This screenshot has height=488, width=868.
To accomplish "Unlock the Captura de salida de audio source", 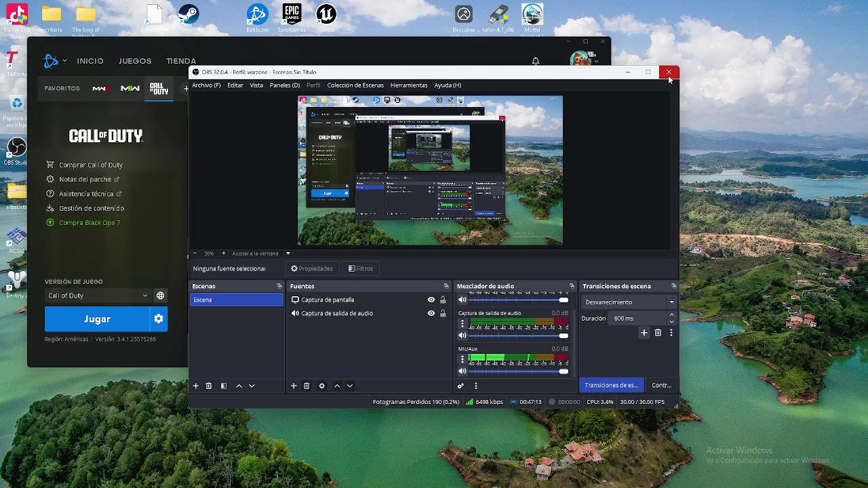I will pos(443,313).
